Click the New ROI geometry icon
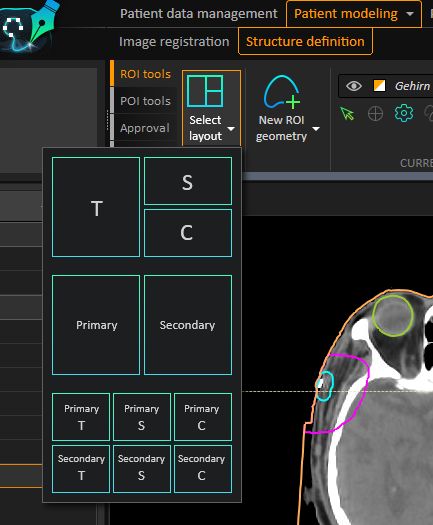This screenshot has width=433, height=525. click(282, 92)
